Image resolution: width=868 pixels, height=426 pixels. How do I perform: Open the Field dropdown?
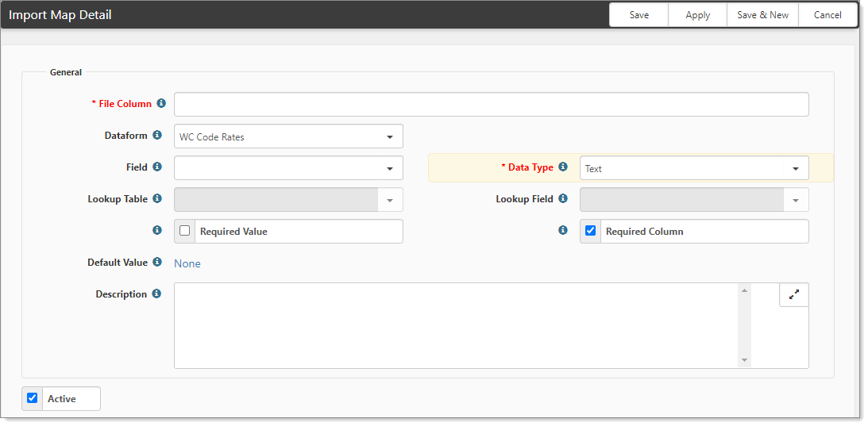pyautogui.click(x=288, y=168)
